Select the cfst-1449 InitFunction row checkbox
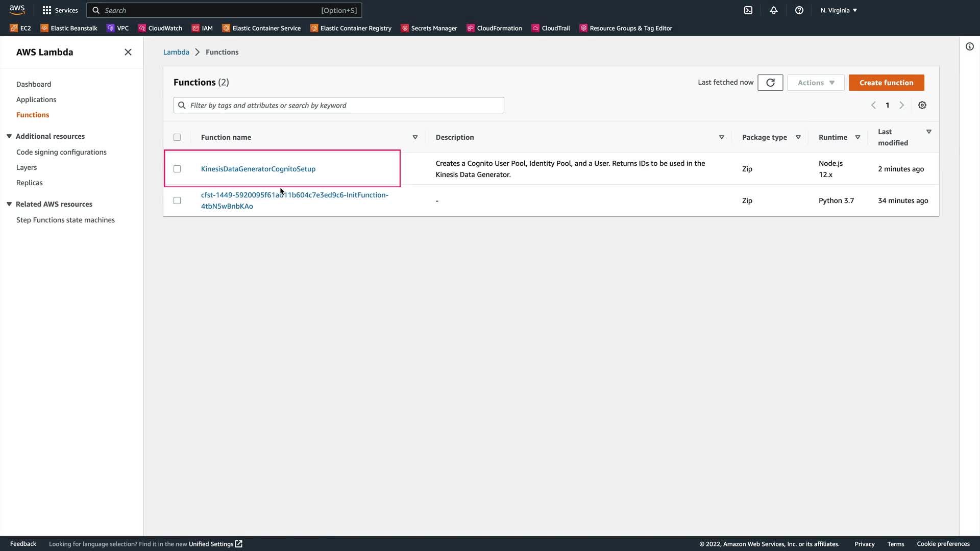The height and width of the screenshot is (551, 980). click(177, 201)
